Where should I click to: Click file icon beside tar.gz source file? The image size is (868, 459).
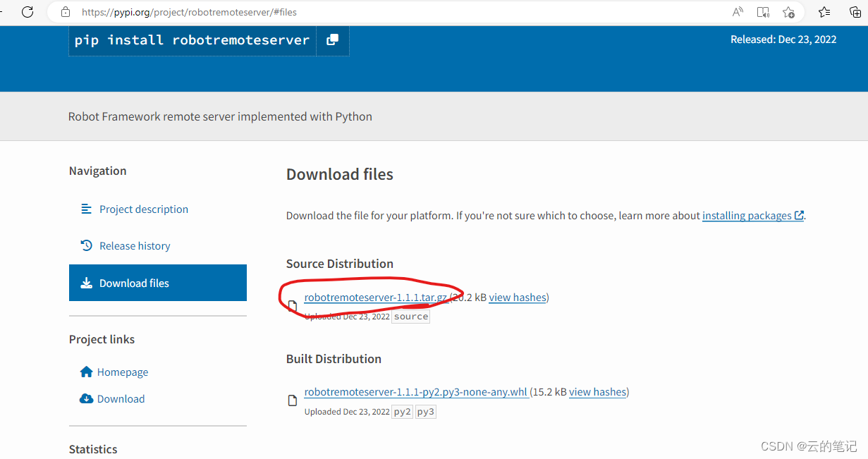[292, 306]
